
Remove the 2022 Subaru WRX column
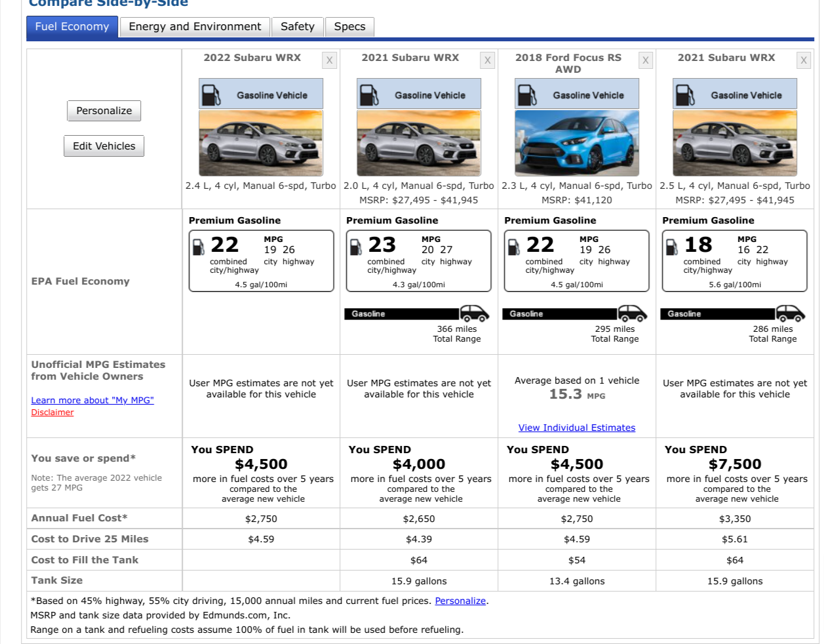pos(329,60)
